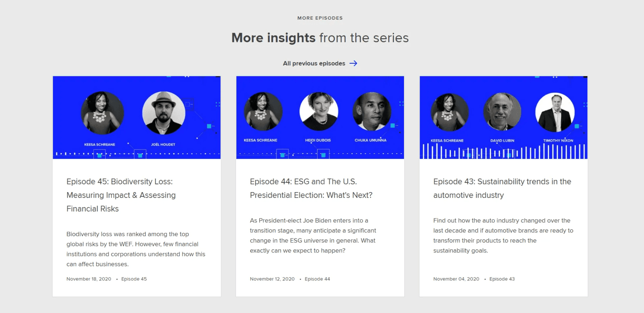Click Keesa Schreane's portrait in Episode 44
Viewport: 644px width, 313px height.
click(263, 112)
